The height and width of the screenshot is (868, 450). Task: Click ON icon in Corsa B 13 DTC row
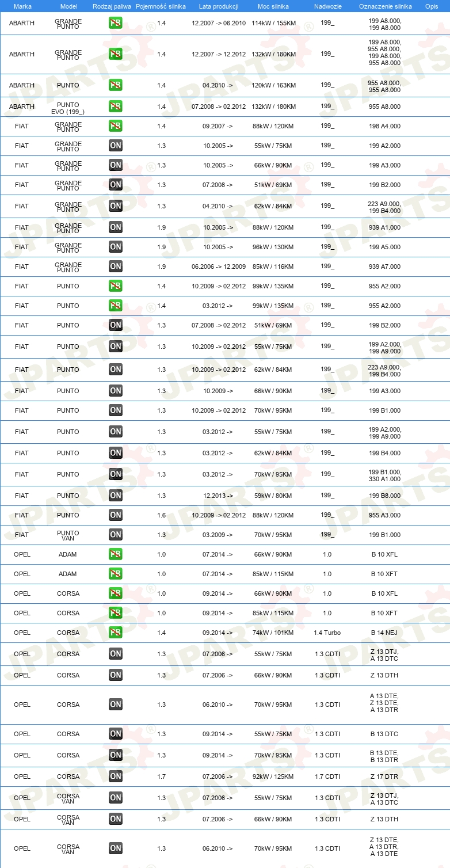pyautogui.click(x=116, y=734)
